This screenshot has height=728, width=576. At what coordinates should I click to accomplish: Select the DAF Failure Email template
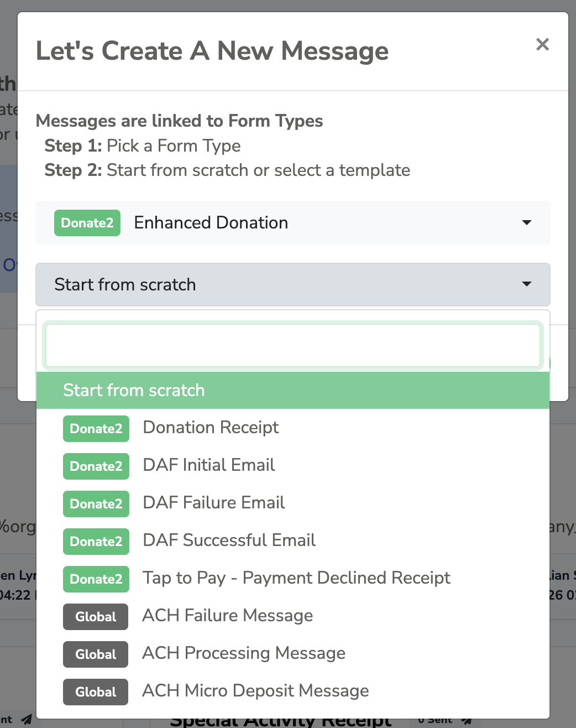pyautogui.click(x=293, y=503)
